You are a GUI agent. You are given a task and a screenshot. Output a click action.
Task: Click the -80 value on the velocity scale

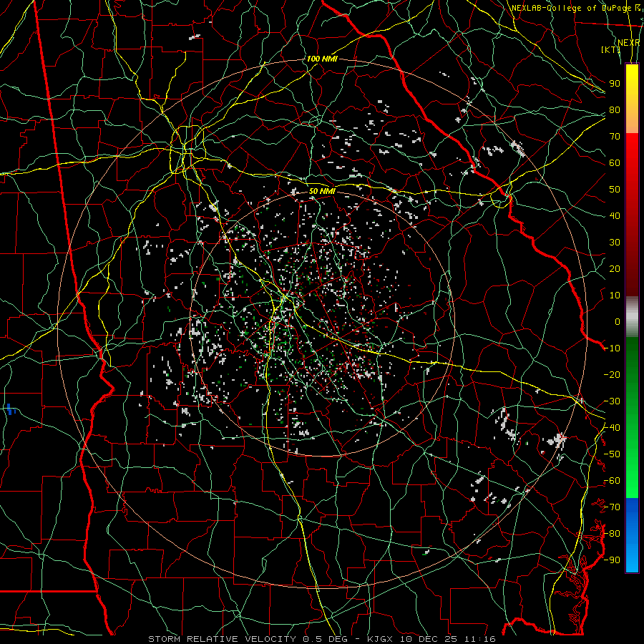coord(612,533)
